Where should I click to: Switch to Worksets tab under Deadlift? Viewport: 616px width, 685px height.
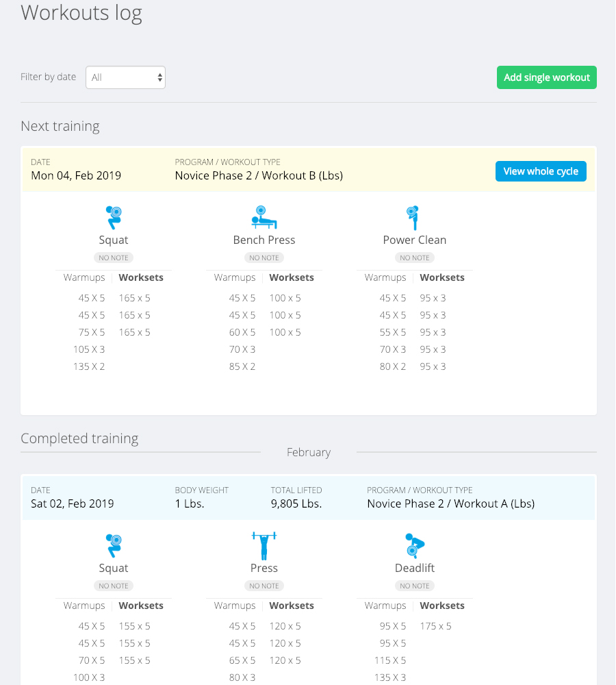442,606
